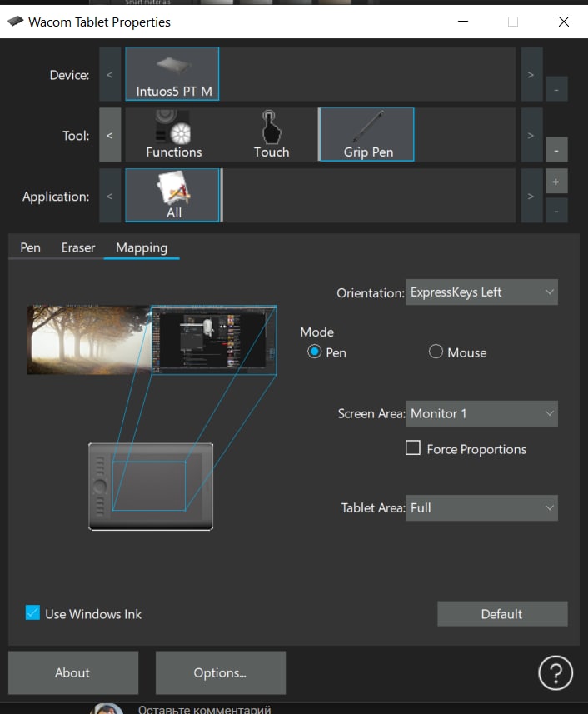The width and height of the screenshot is (588, 714).
Task: Open the help question mark icon
Action: pos(556,672)
